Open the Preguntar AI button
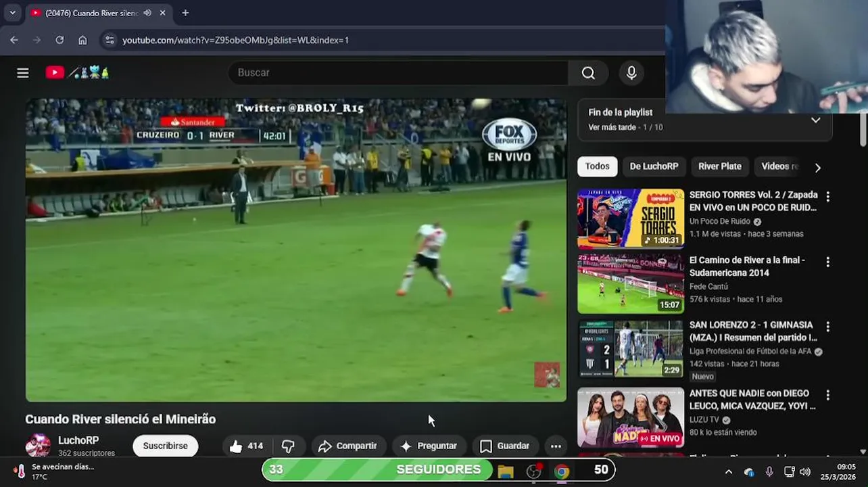Image resolution: width=868 pixels, height=487 pixels. coord(429,446)
